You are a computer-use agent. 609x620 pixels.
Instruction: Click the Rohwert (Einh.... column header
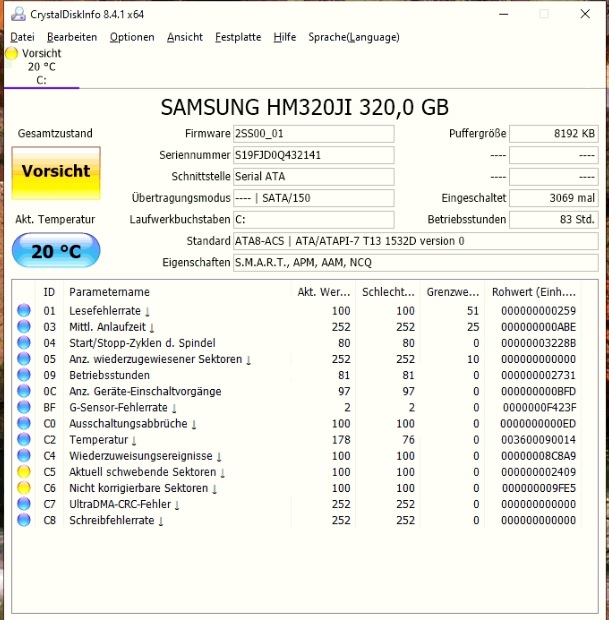(533, 292)
